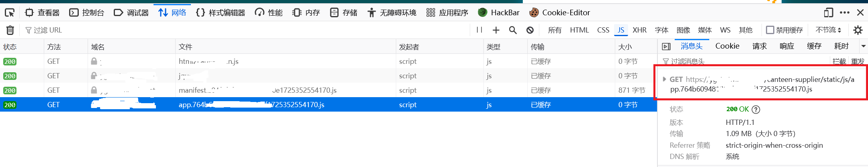Toggle responsive design mode icon
This screenshot has width=868, height=167.
828,13
